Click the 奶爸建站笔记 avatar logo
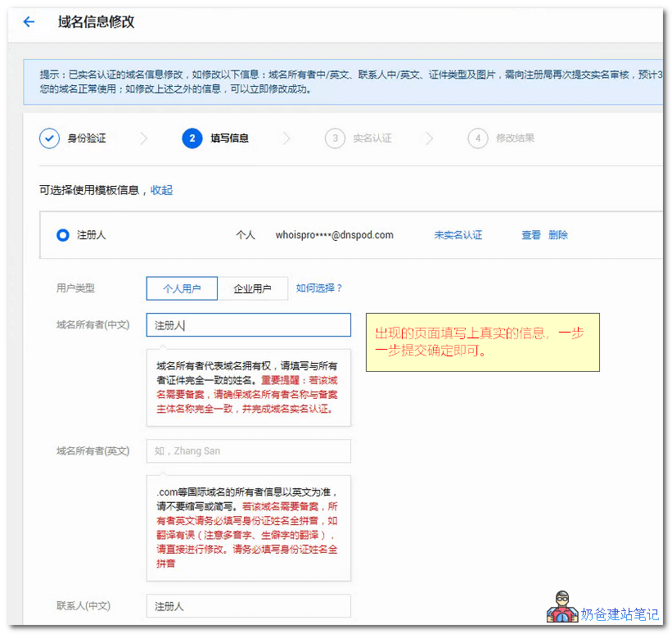Viewport: 672px width, 634px height. click(562, 607)
